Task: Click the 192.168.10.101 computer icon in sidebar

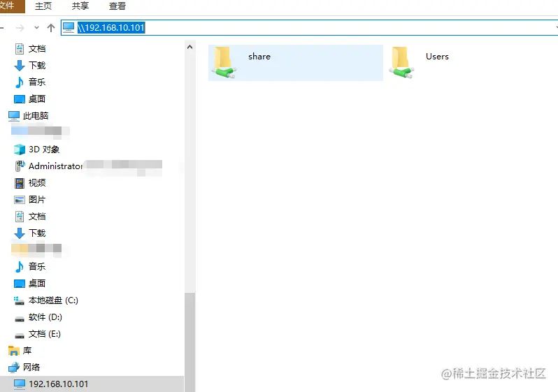Action: (20, 384)
